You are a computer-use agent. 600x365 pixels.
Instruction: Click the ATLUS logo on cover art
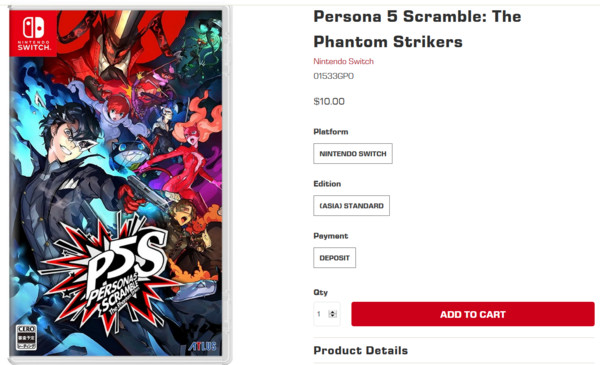tap(202, 346)
